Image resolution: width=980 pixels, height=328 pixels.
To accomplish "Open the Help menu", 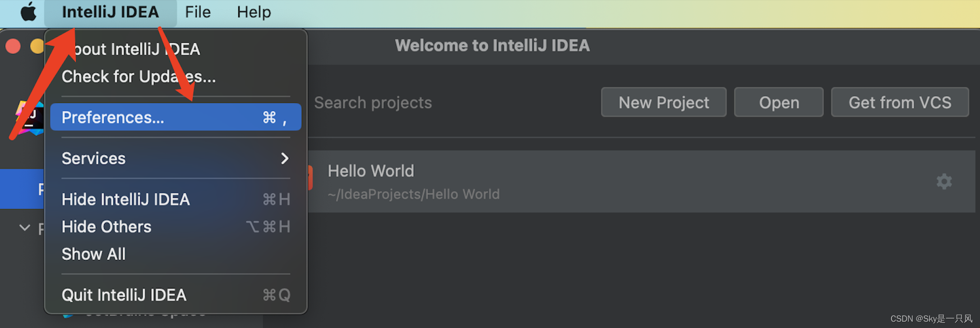I will 254,12.
